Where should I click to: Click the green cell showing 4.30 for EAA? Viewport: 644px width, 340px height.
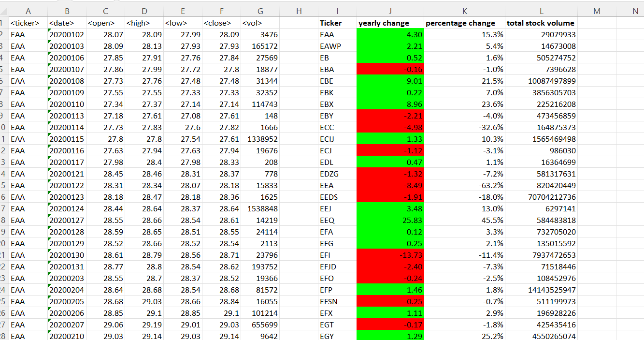click(389, 34)
